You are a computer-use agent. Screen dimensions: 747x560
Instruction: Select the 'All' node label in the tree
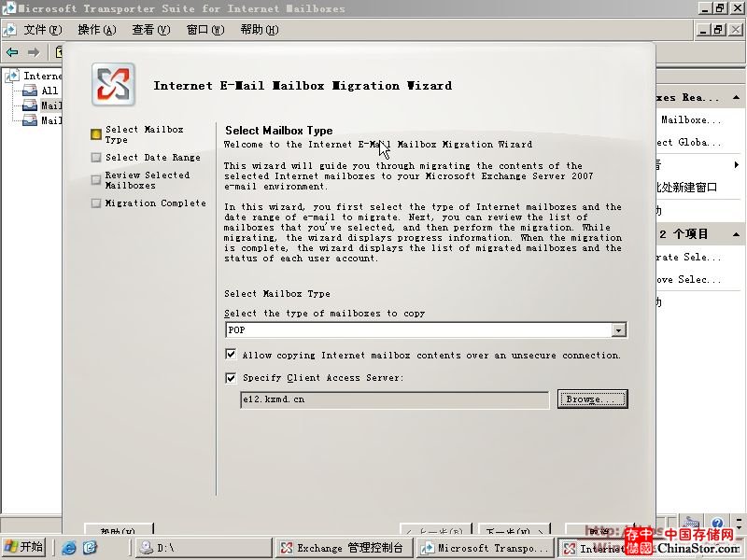click(x=49, y=91)
